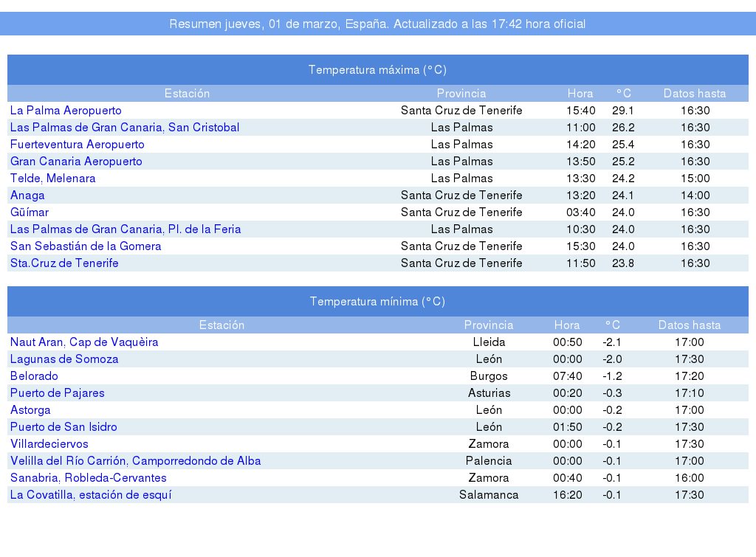Click the 'Temperatura máxima (°C)' table title
This screenshot has height=557, width=756.
point(377,70)
